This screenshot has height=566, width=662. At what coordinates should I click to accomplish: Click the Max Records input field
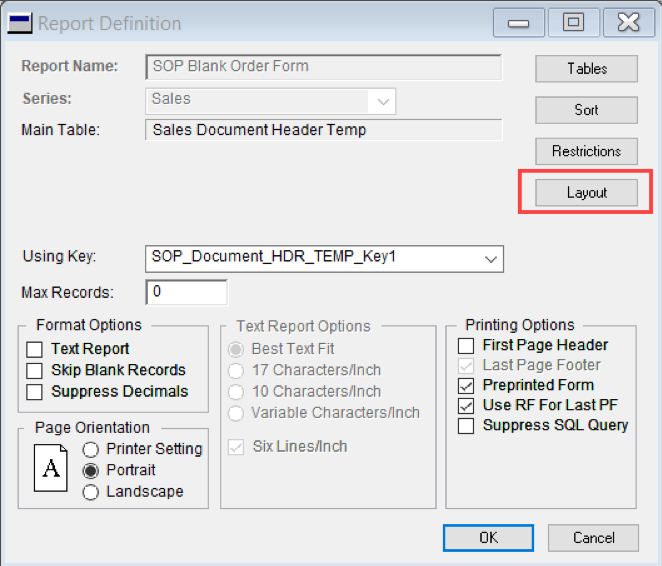point(186,293)
